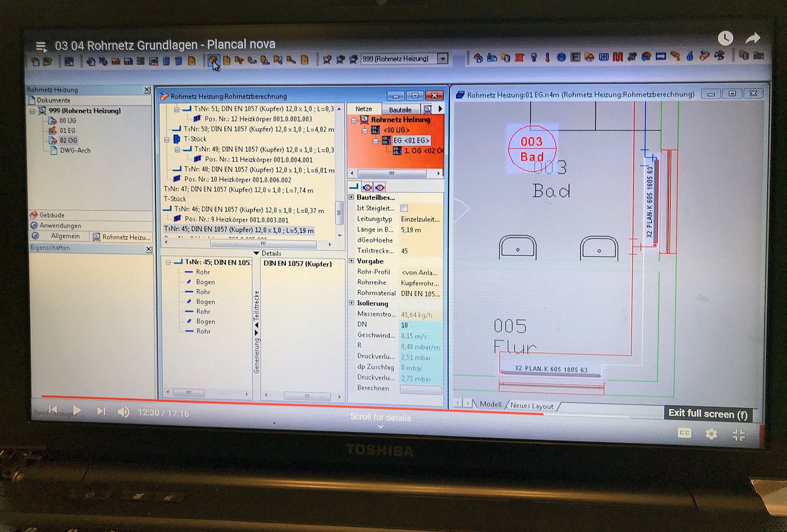Select 01 EG document in tree
The height and width of the screenshot is (532, 787).
pos(67,131)
